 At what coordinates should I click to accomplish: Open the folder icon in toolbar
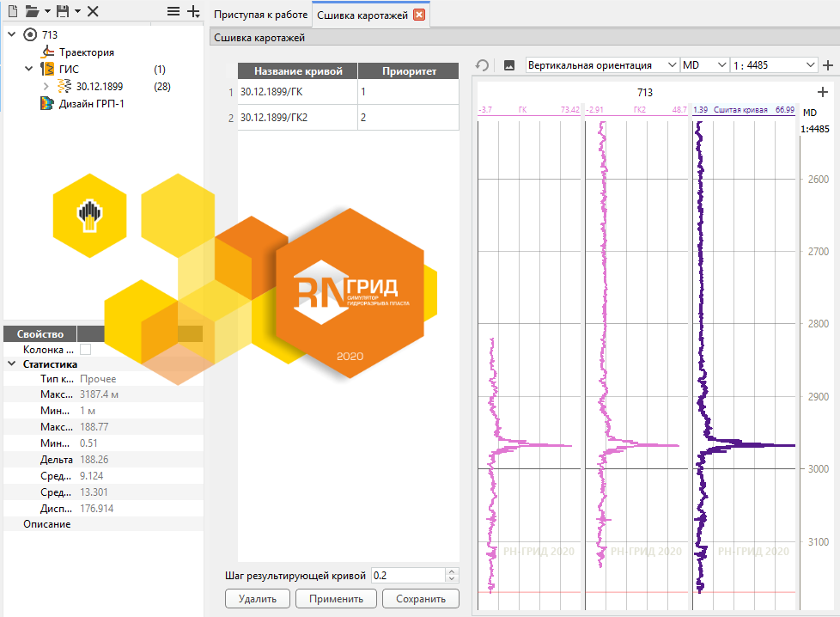tap(33, 11)
